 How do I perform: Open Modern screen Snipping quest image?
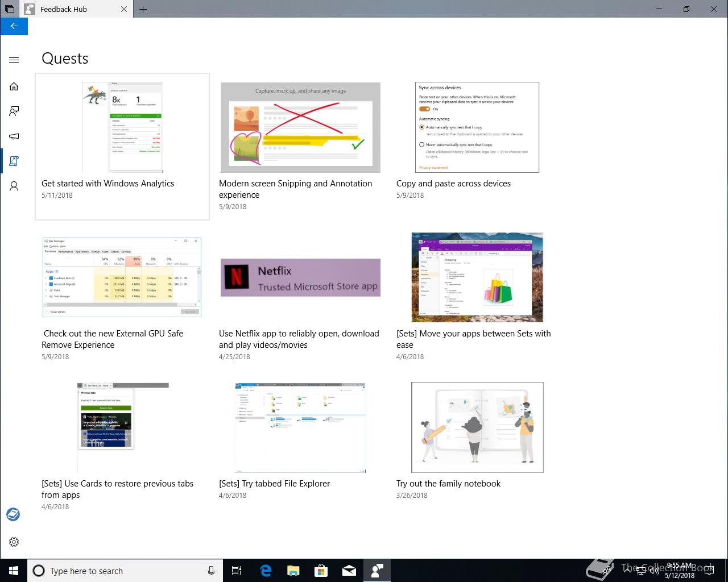[x=300, y=127]
